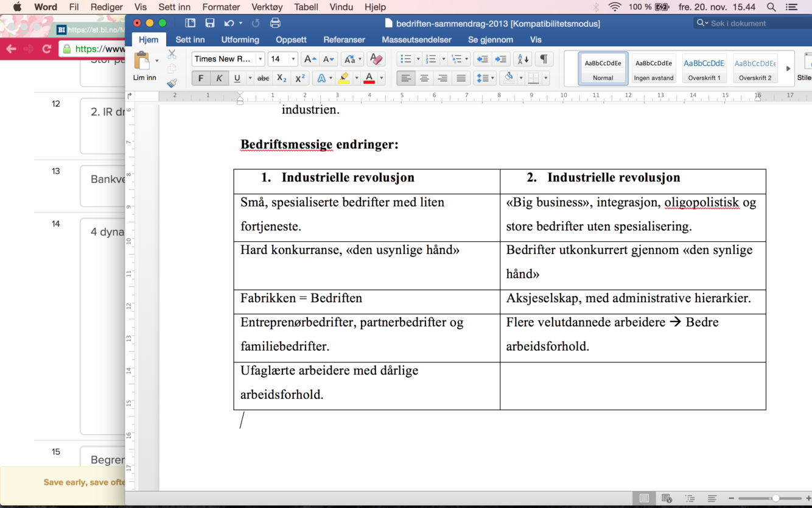Click the Cut scissors icon
The height and width of the screenshot is (508, 812).
pyautogui.click(x=172, y=55)
